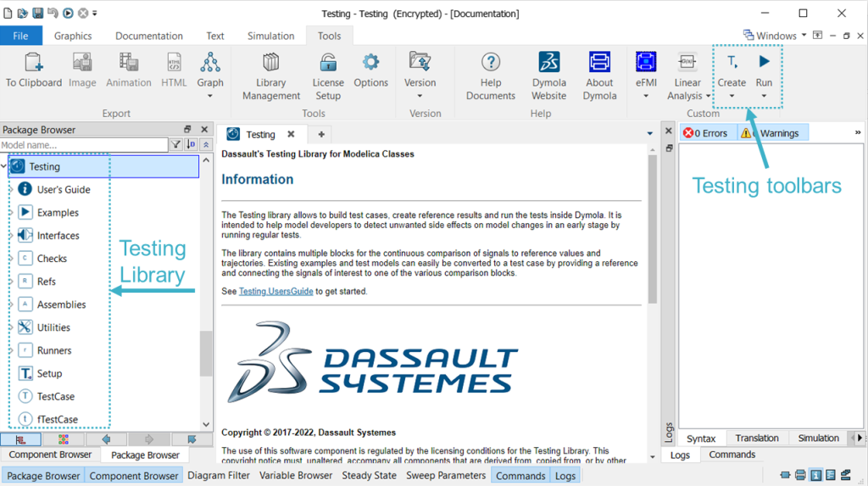Click the save icon in title bar
The image size is (868, 486).
point(37,13)
